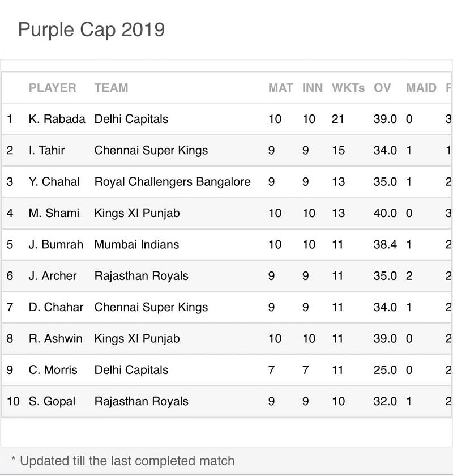Click the Purple Cap 2019 heading
The image size is (453, 476).
tap(91, 29)
